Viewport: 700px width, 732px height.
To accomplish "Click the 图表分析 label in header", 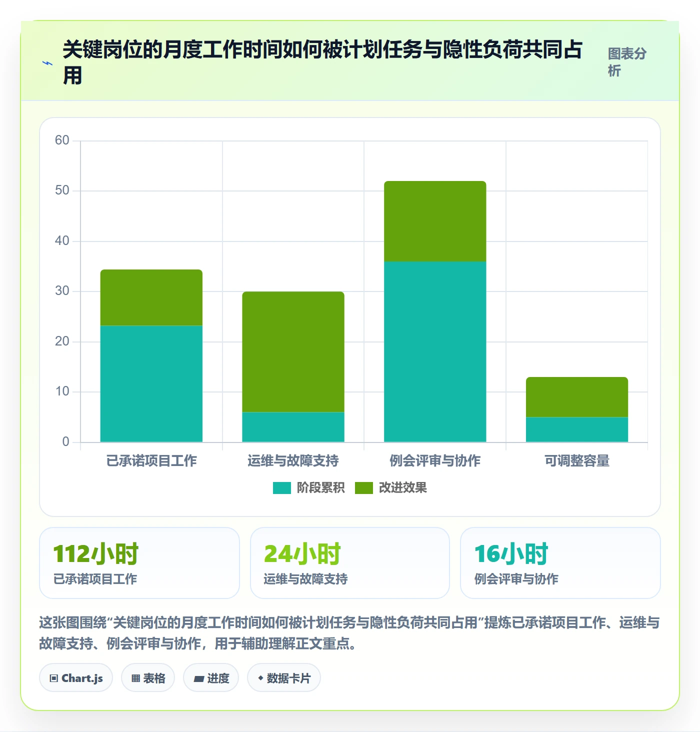I will pos(627,62).
